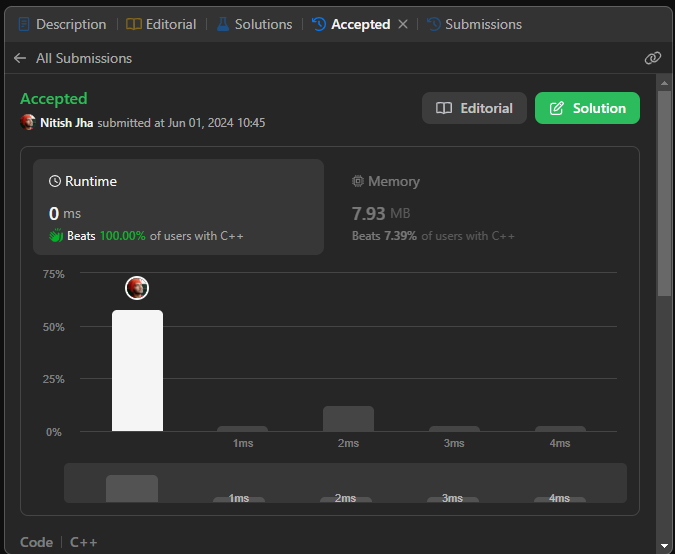Copy submission link with the chain icon
Viewport: 675px width, 554px height.
click(653, 58)
